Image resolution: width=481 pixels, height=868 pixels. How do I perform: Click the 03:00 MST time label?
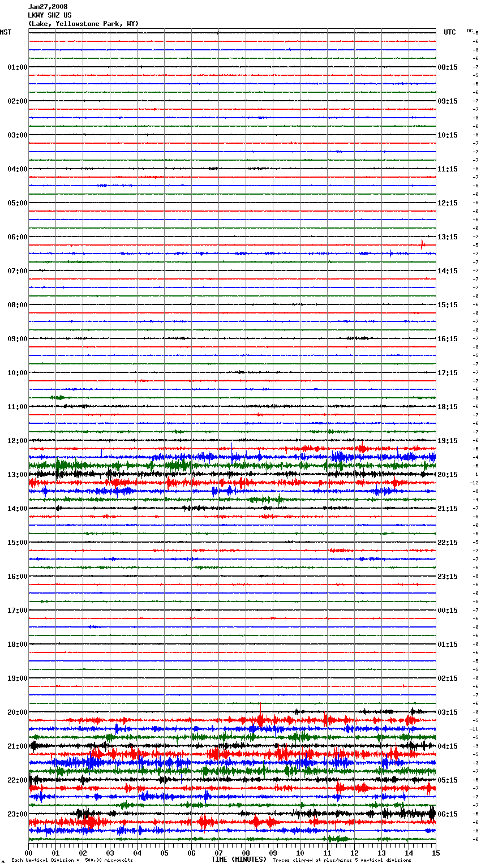pyautogui.click(x=18, y=135)
